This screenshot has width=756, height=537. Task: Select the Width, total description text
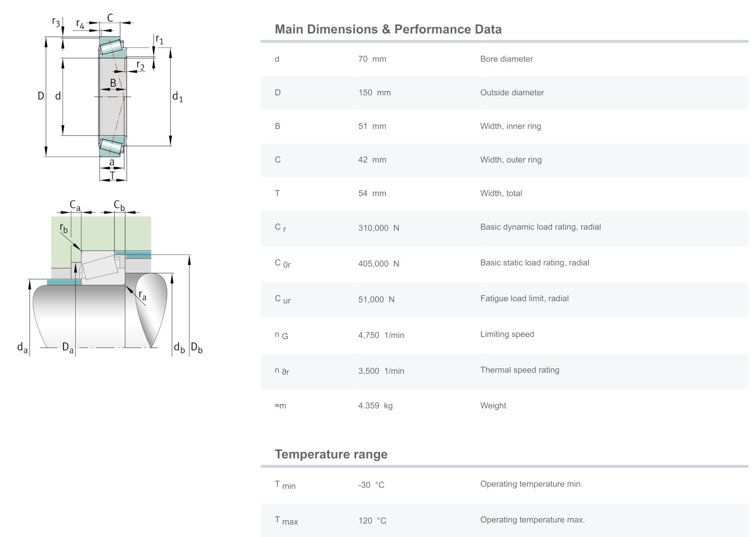pyautogui.click(x=501, y=193)
